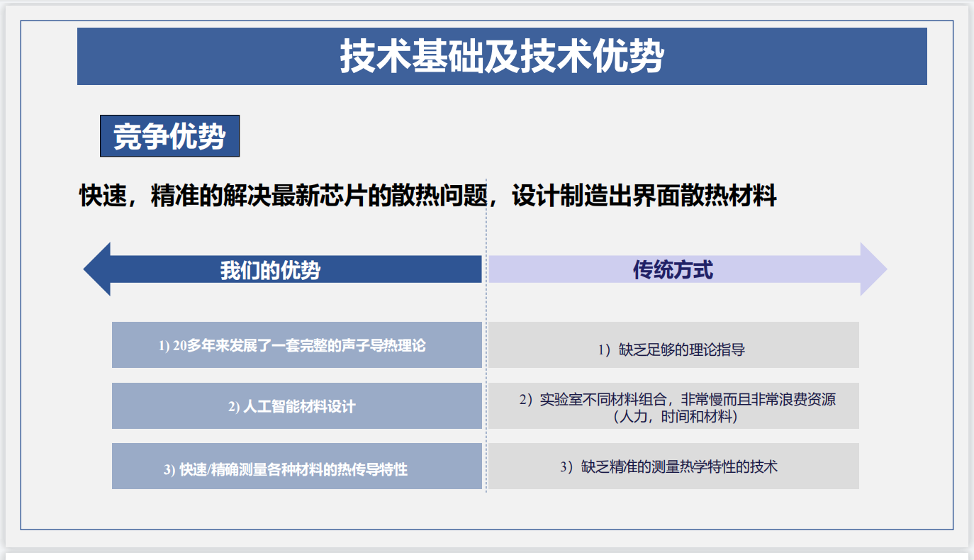Click the 人工智能材料设计 box
The width and height of the screenshot is (974, 560).
coord(296,406)
